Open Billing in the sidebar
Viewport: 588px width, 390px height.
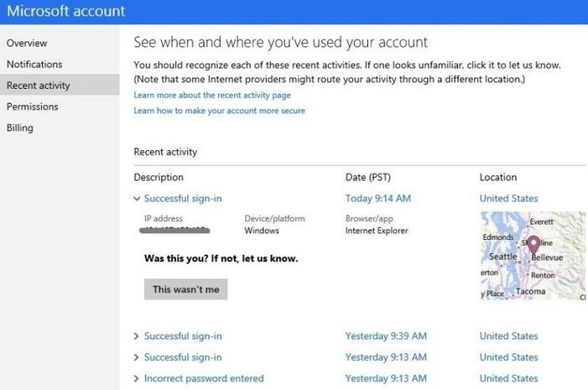pos(20,127)
